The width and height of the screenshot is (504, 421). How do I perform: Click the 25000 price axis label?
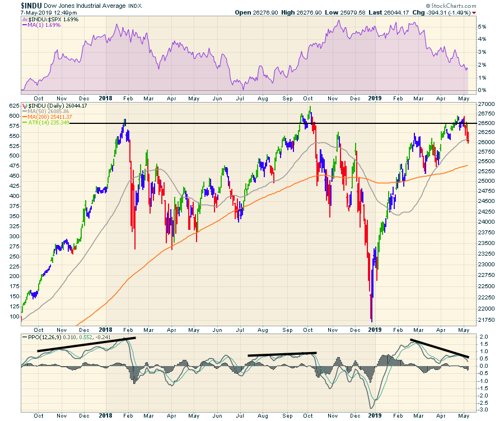[x=486, y=181]
